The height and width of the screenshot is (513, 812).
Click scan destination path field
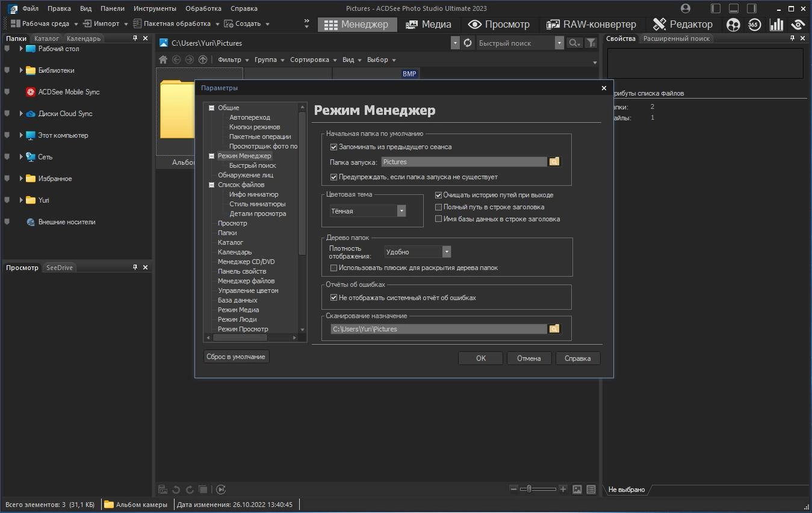pyautogui.click(x=439, y=329)
